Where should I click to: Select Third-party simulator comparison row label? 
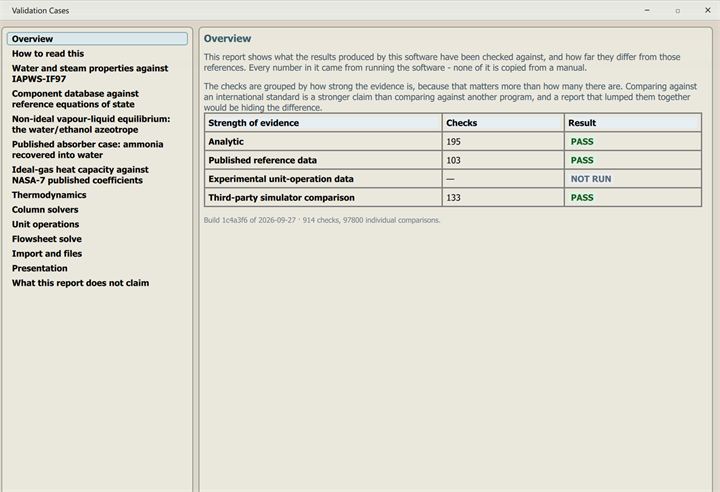click(281, 198)
